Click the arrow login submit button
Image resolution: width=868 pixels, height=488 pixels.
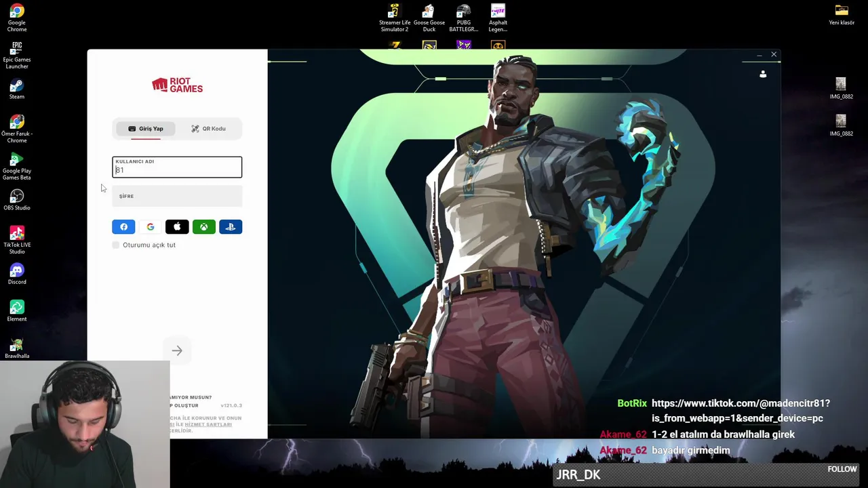coord(177,350)
